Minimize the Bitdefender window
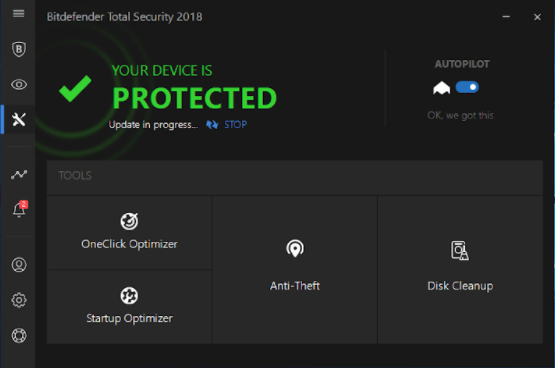This screenshot has width=555, height=368. click(506, 17)
